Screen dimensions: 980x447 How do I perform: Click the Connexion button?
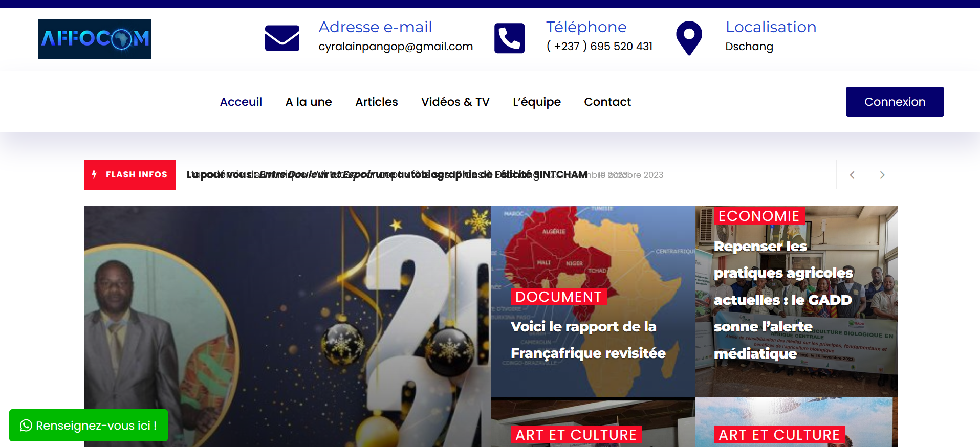click(x=895, y=102)
